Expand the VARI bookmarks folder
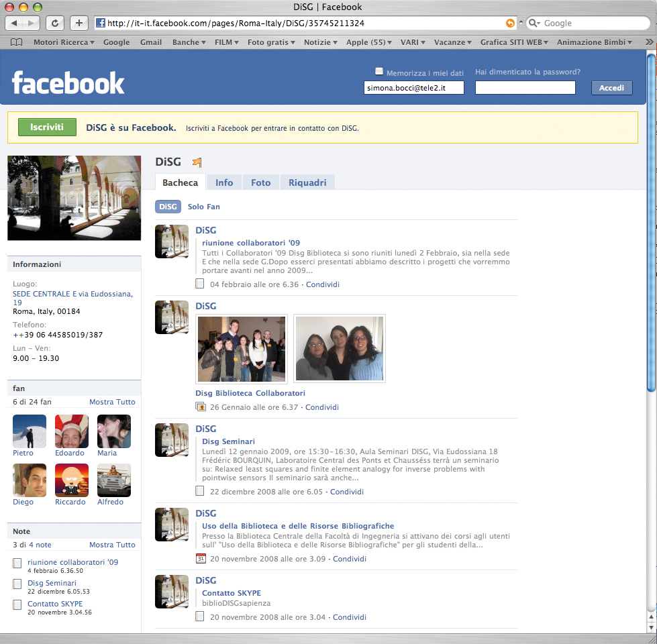This screenshot has height=644, width=657. [x=413, y=42]
